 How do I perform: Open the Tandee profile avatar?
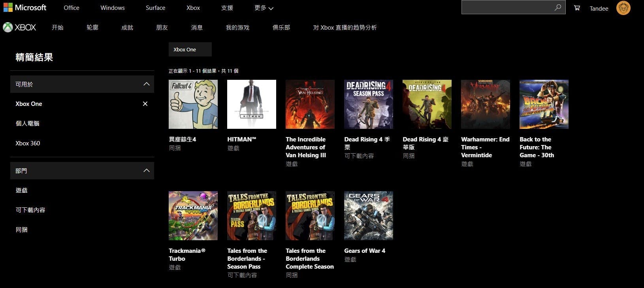[x=623, y=8]
